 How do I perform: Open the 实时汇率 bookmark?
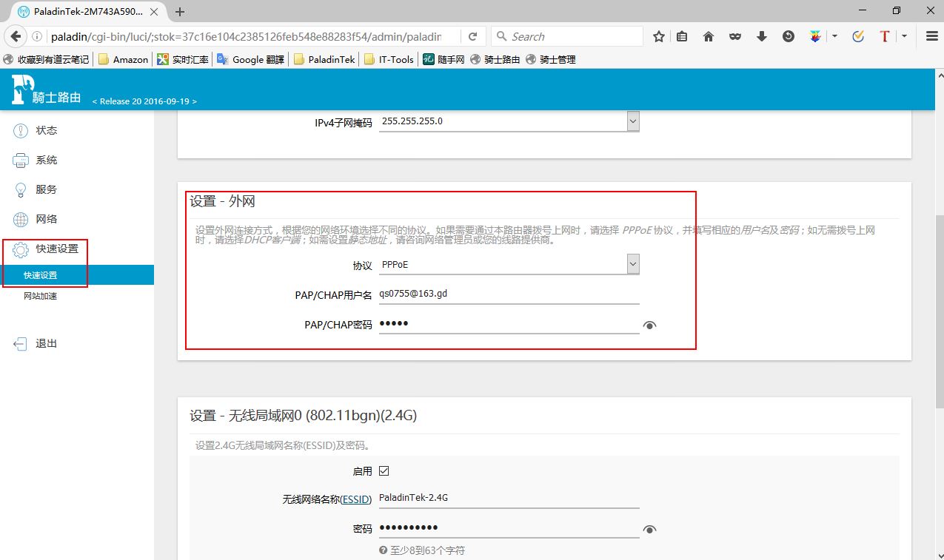tap(183, 59)
